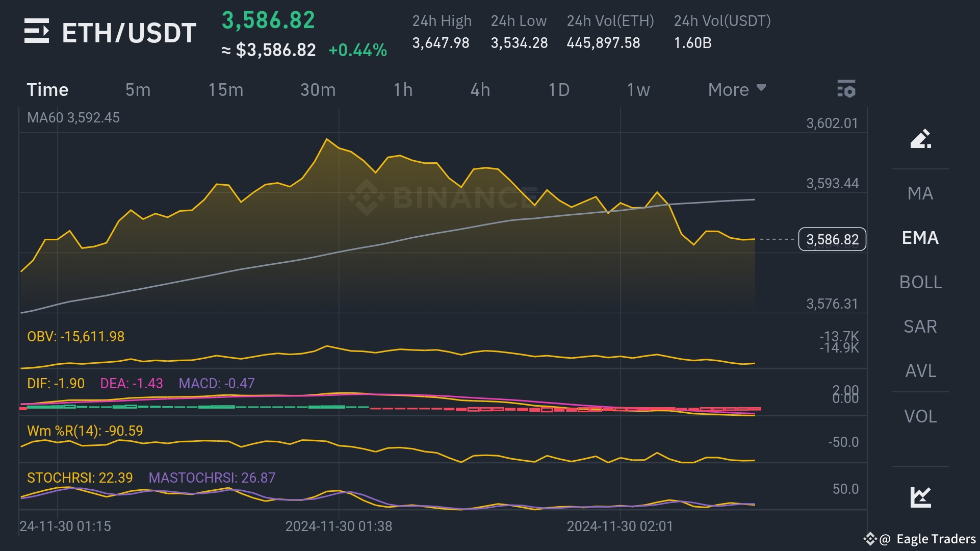Click the 4h interval button
This screenshot has height=551, width=980.
pyautogui.click(x=480, y=90)
